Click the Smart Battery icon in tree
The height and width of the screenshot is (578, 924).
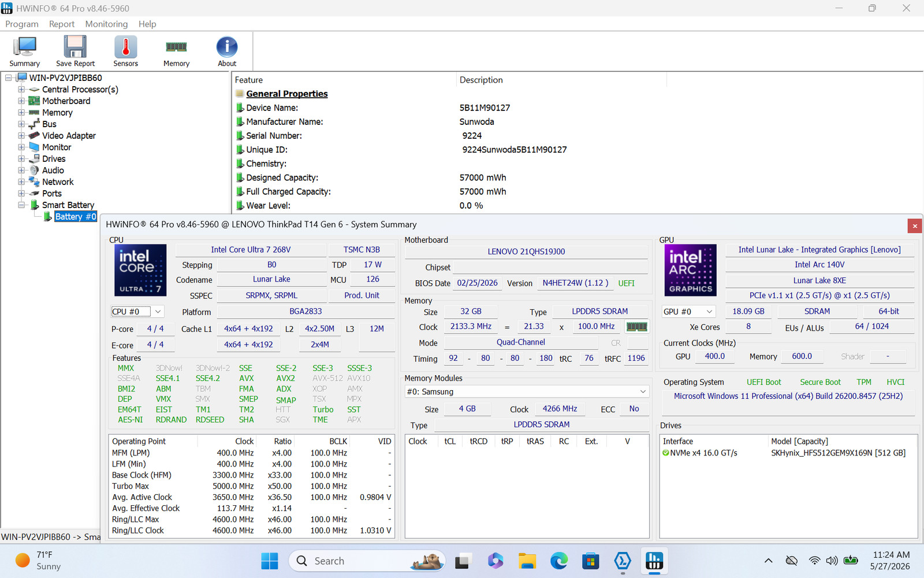point(35,205)
